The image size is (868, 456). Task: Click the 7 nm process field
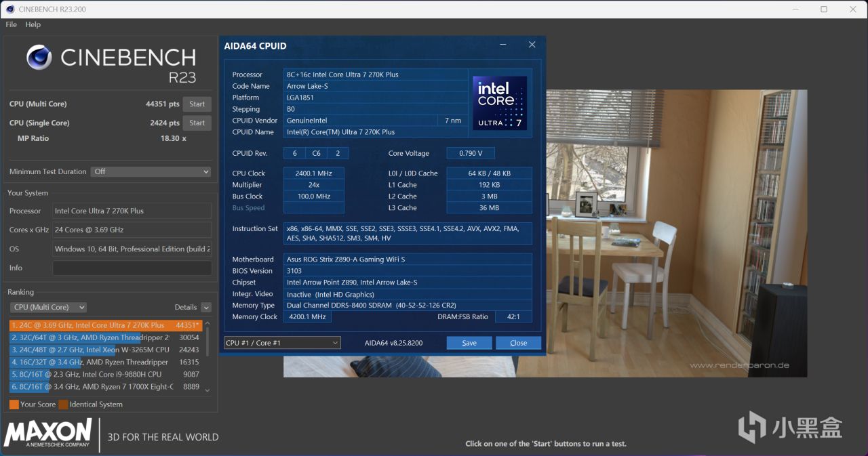[x=453, y=121]
